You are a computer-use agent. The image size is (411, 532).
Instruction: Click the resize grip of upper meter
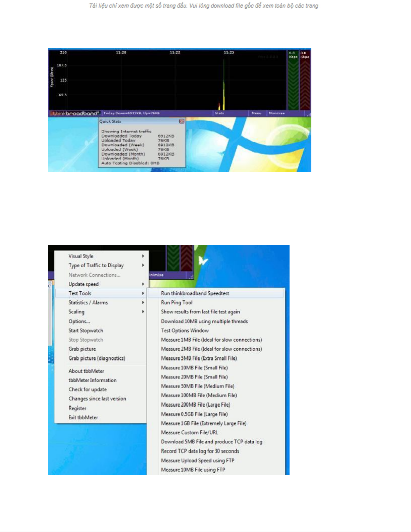[309, 114]
